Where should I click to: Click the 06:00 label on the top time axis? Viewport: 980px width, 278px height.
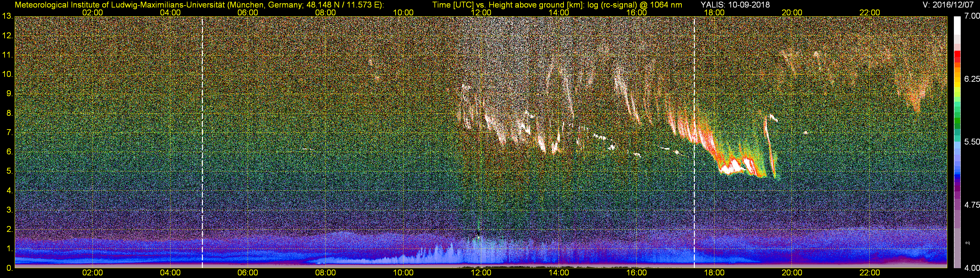pyautogui.click(x=248, y=12)
